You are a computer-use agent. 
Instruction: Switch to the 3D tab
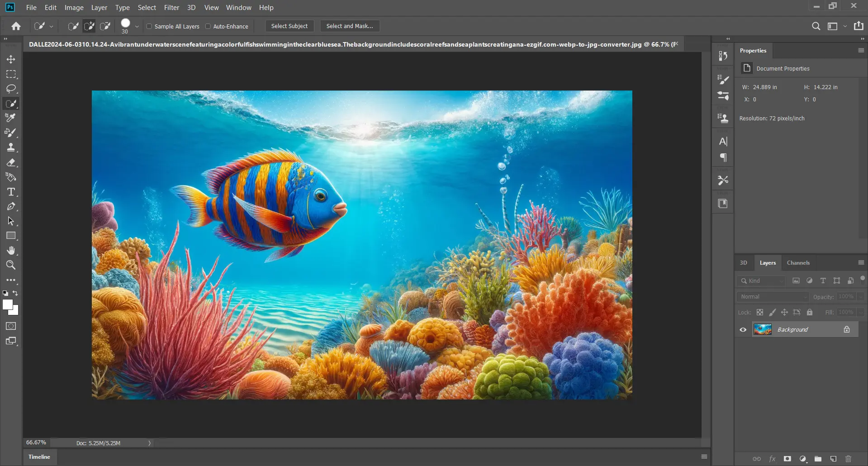[x=743, y=263]
